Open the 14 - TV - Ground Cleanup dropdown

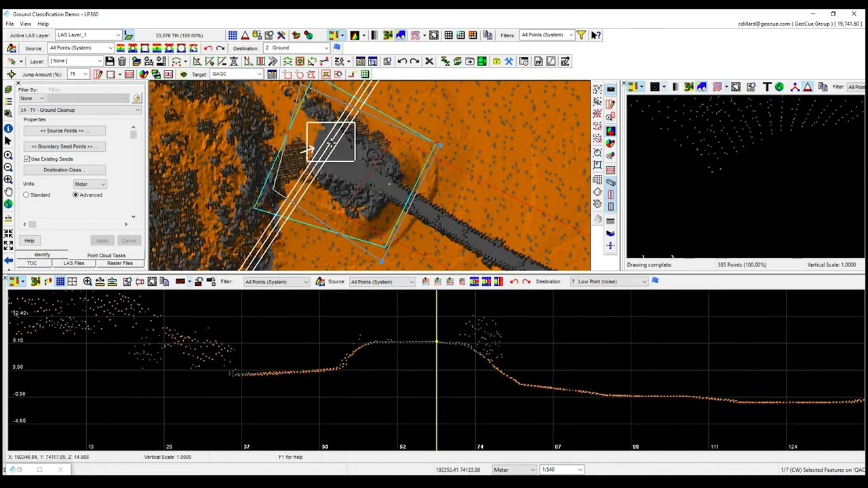click(x=79, y=110)
